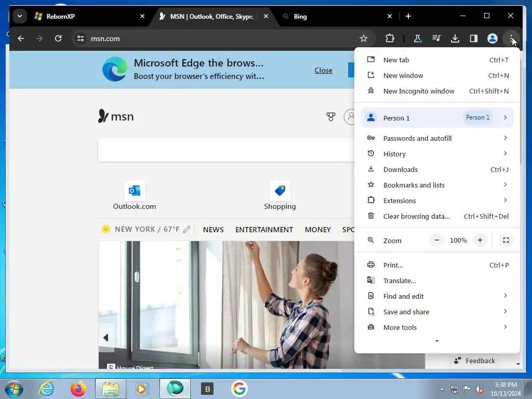532x399 pixels.
Task: Open the Shopping shortcut
Action: (x=280, y=195)
